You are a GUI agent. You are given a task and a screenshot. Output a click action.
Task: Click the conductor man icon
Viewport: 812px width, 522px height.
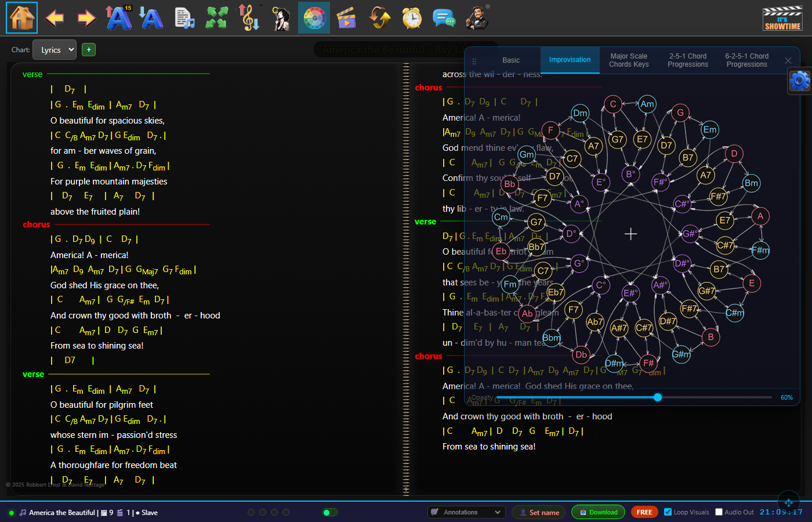(x=477, y=18)
